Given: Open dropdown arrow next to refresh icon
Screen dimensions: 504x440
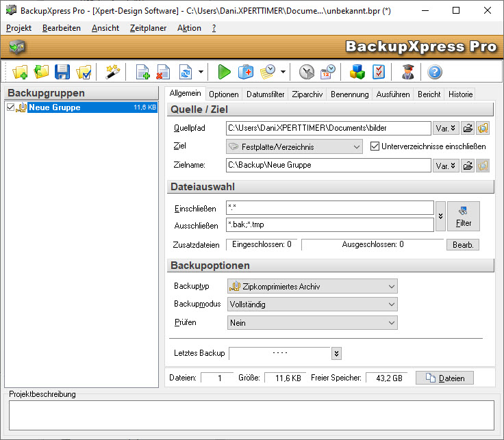Looking at the screenshot, I should 201,72.
